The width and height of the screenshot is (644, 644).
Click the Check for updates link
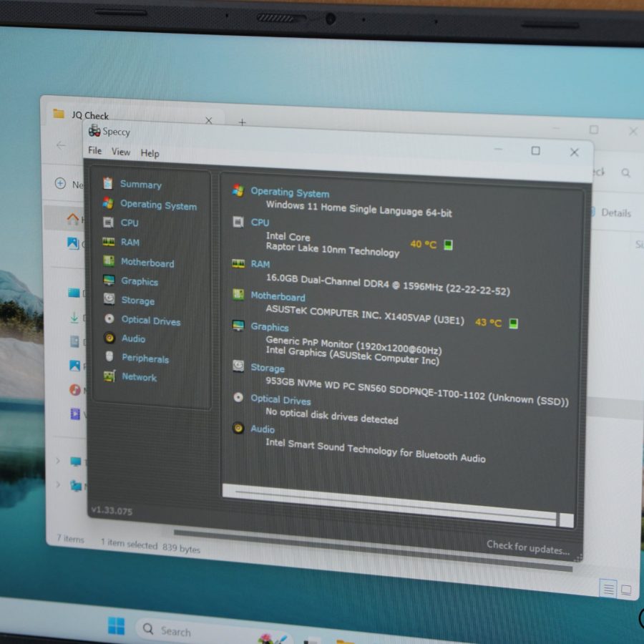click(x=528, y=547)
